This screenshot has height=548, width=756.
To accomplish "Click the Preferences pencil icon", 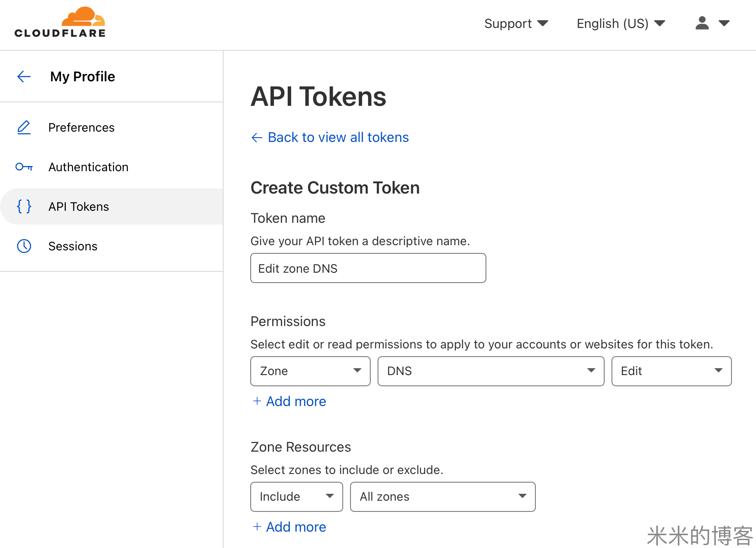I will 24,127.
